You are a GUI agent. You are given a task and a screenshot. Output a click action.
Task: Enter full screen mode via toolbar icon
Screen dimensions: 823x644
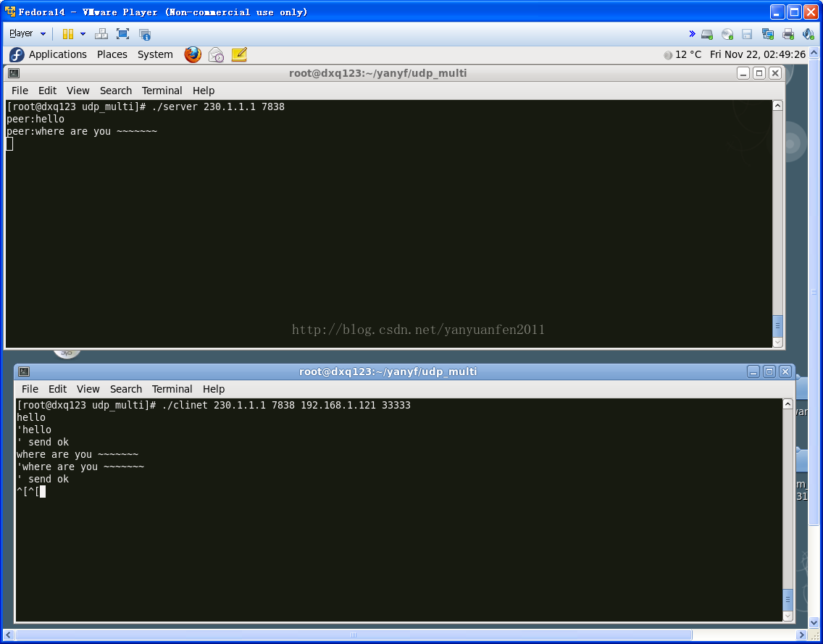click(x=123, y=34)
